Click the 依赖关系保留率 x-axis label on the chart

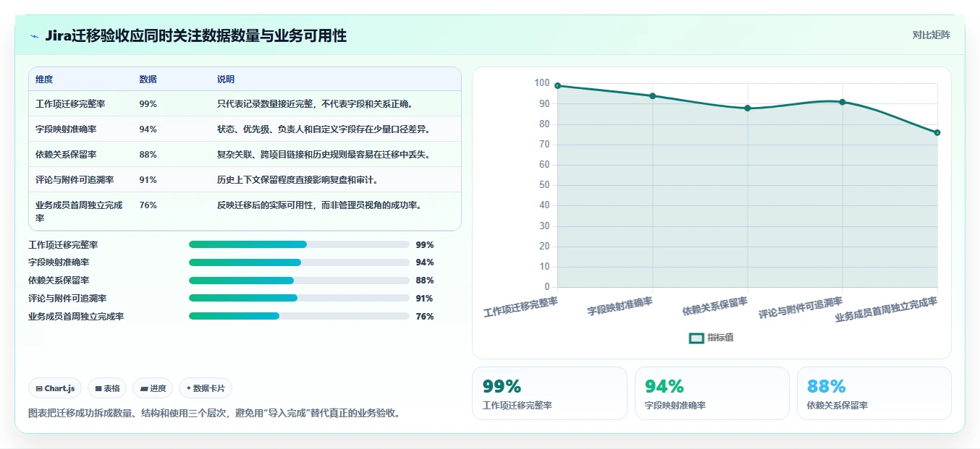(x=715, y=307)
